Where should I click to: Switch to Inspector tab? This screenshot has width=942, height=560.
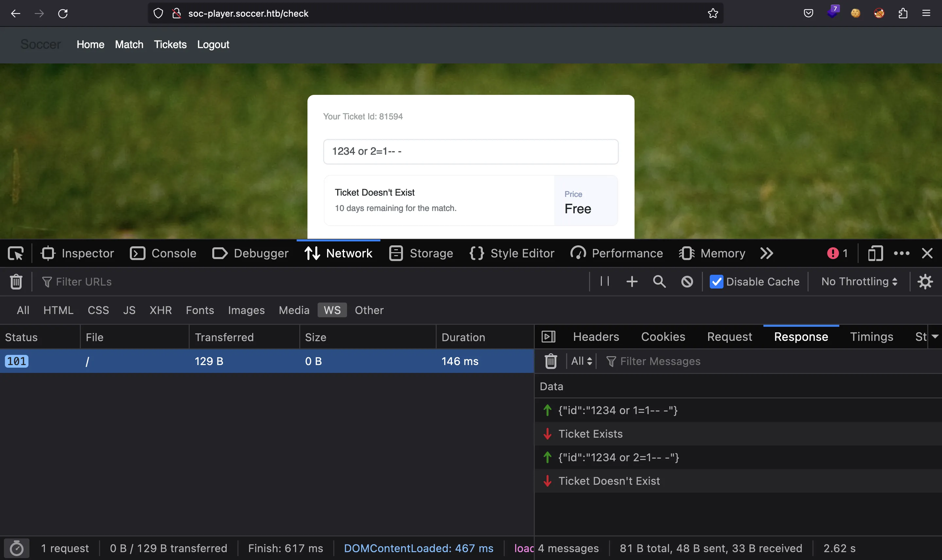click(77, 253)
